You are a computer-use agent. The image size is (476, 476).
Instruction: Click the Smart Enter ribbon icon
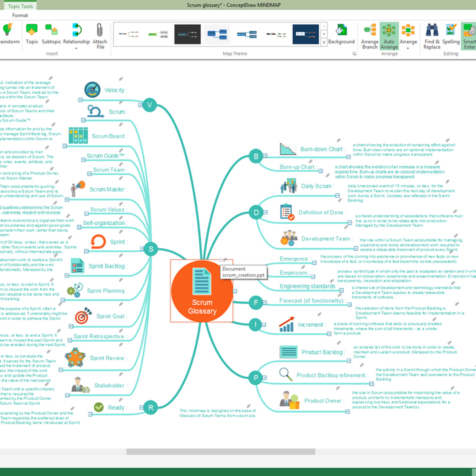tap(469, 30)
